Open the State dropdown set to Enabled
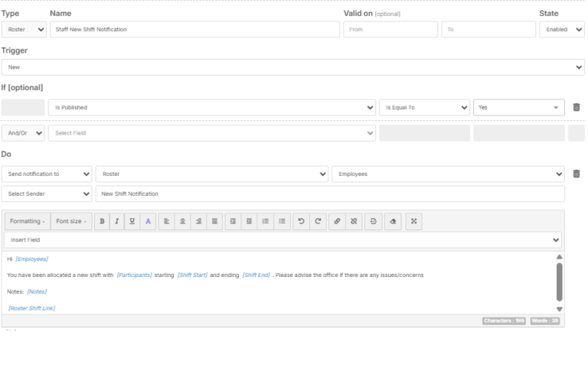The width and height of the screenshot is (588, 371). tap(561, 29)
